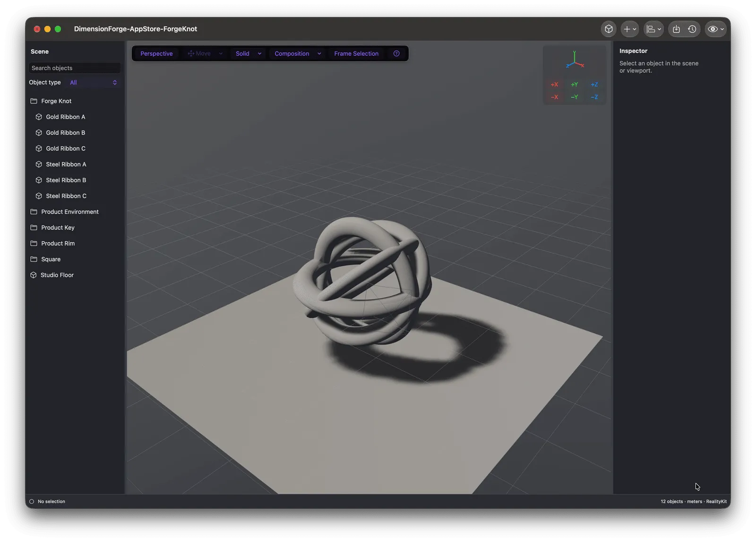Click the Product Rim folder icon
The image size is (756, 542).
click(x=34, y=244)
